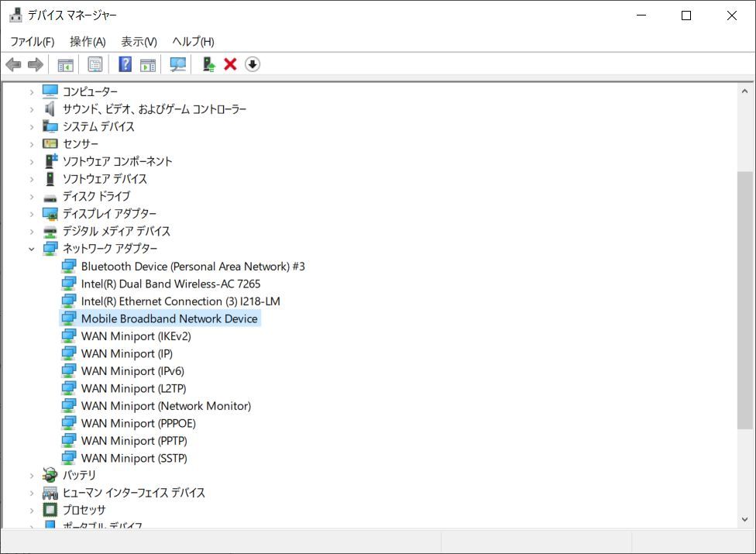Click the Properties toolbar icon

pos(95,64)
